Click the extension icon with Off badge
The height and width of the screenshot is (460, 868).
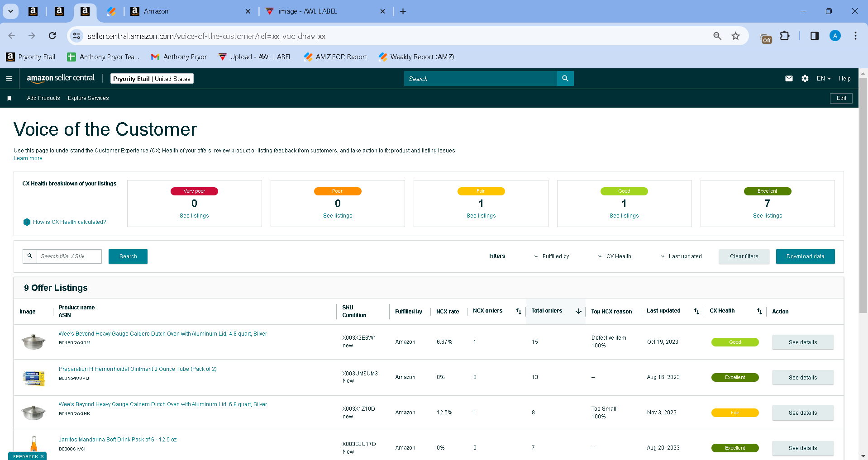point(766,38)
